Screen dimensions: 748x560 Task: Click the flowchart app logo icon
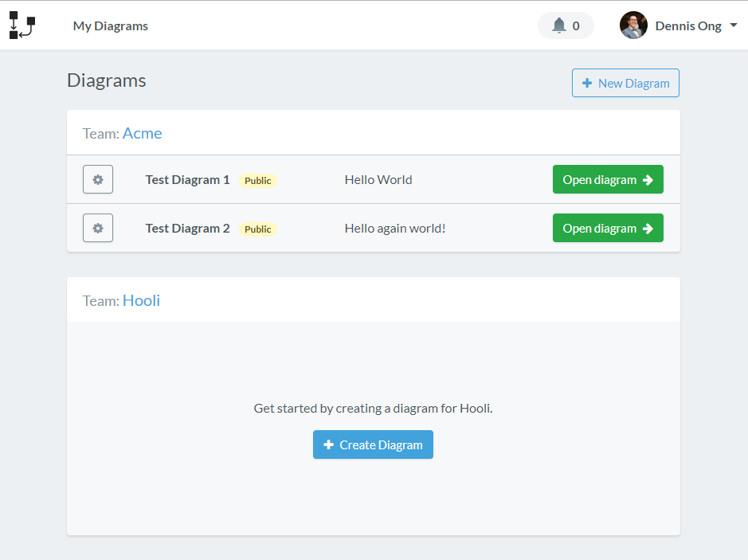[x=22, y=25]
